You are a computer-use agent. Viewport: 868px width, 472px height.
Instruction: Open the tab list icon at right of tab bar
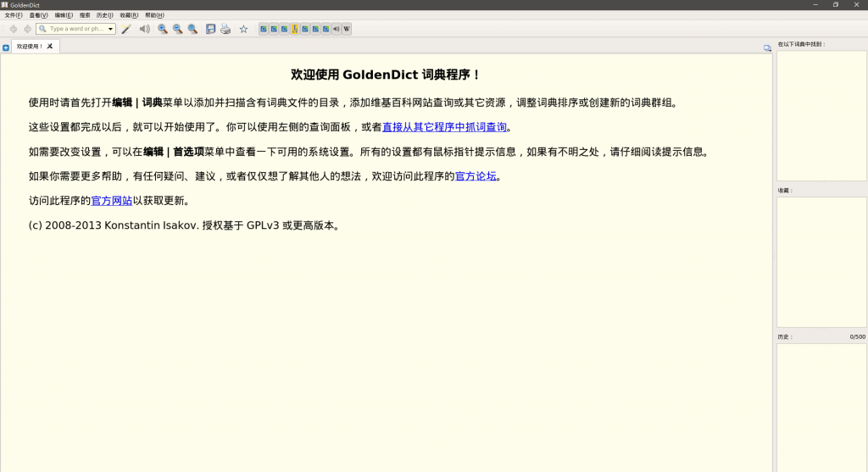coord(767,48)
